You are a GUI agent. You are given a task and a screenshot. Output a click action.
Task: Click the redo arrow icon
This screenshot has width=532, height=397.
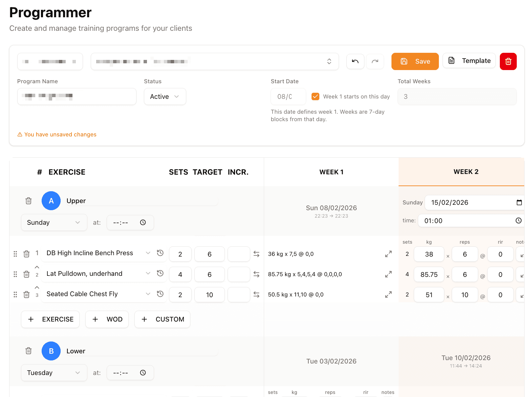(375, 61)
